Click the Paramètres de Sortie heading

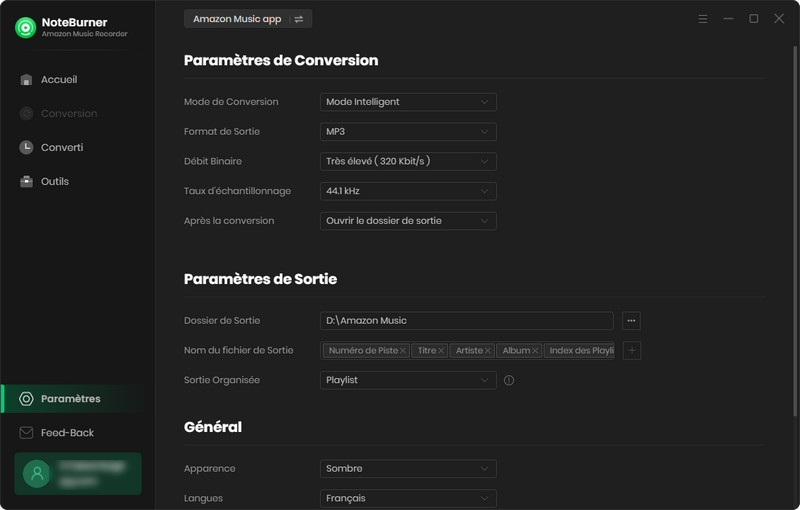(x=260, y=279)
